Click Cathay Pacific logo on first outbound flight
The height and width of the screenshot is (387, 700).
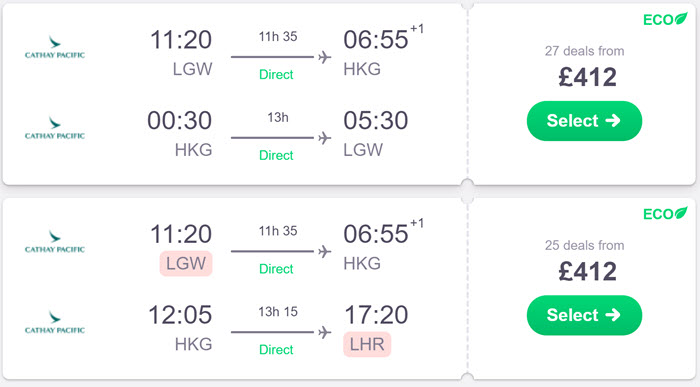[54, 48]
